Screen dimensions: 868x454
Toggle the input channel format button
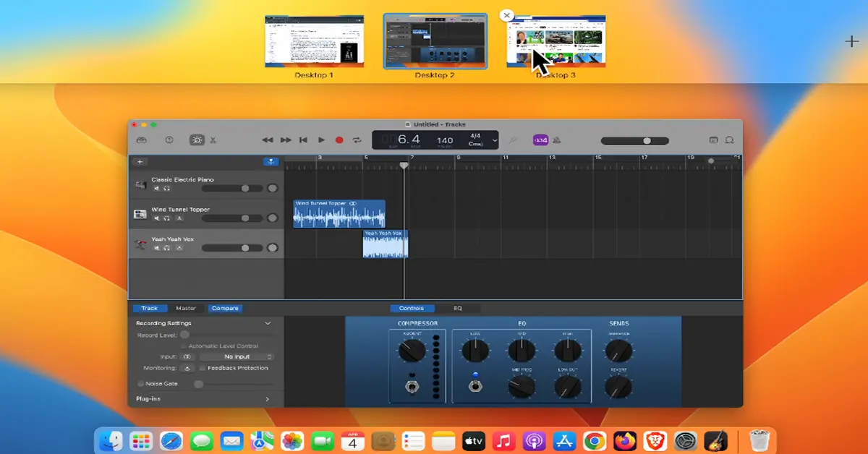pyautogui.click(x=187, y=356)
